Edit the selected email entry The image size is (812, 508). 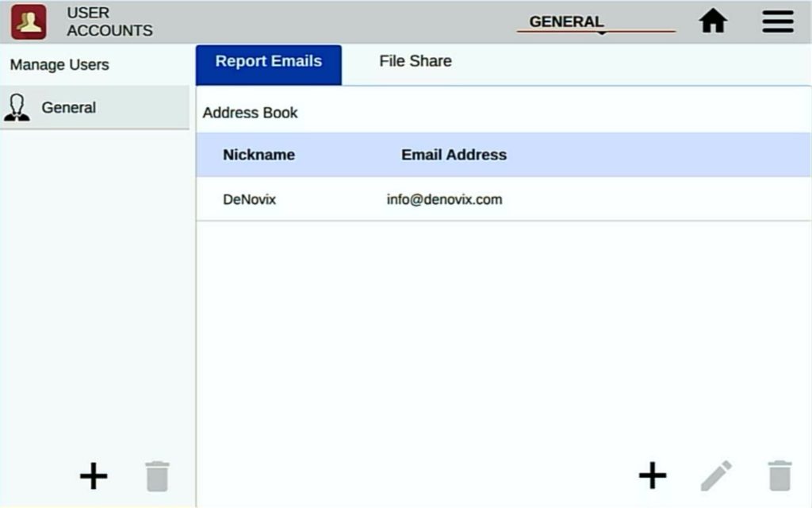(x=717, y=475)
